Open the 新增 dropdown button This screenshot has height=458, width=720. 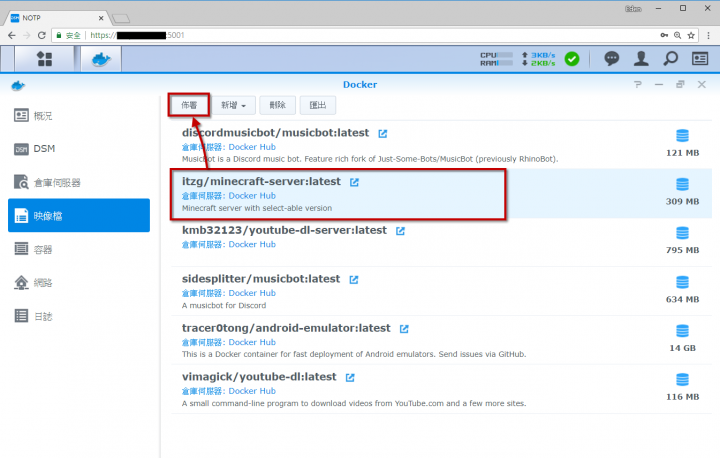[x=233, y=105]
